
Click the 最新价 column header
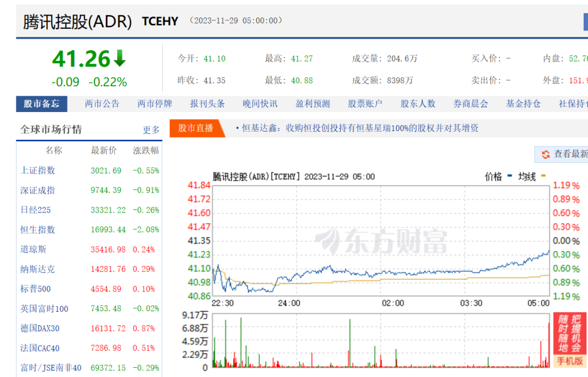point(104,151)
